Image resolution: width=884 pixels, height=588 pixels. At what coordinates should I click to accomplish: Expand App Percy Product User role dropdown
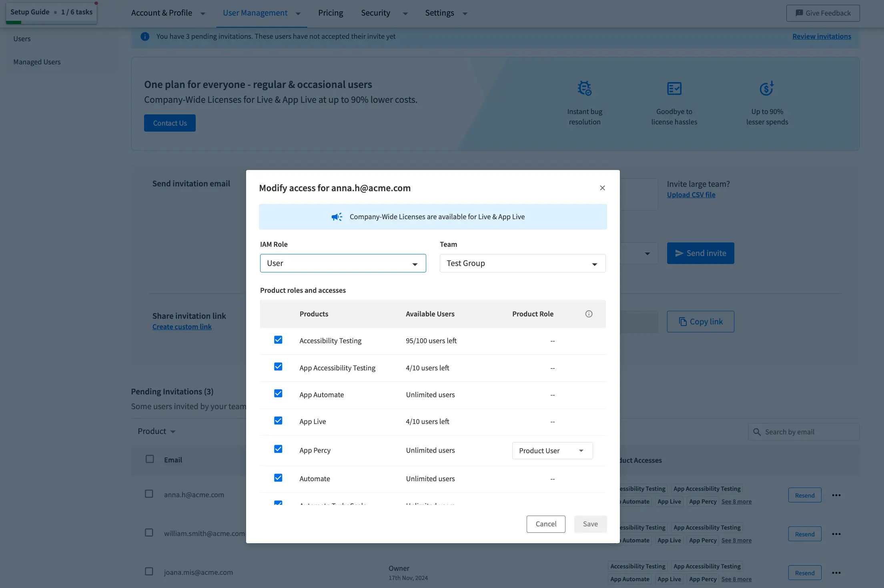click(552, 451)
